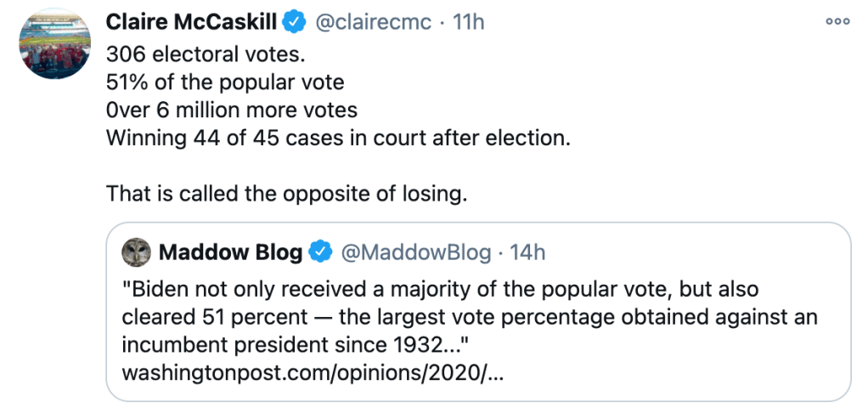The height and width of the screenshot is (408, 868).
Task: Click the @MaddowBlog handle
Action: [415, 252]
